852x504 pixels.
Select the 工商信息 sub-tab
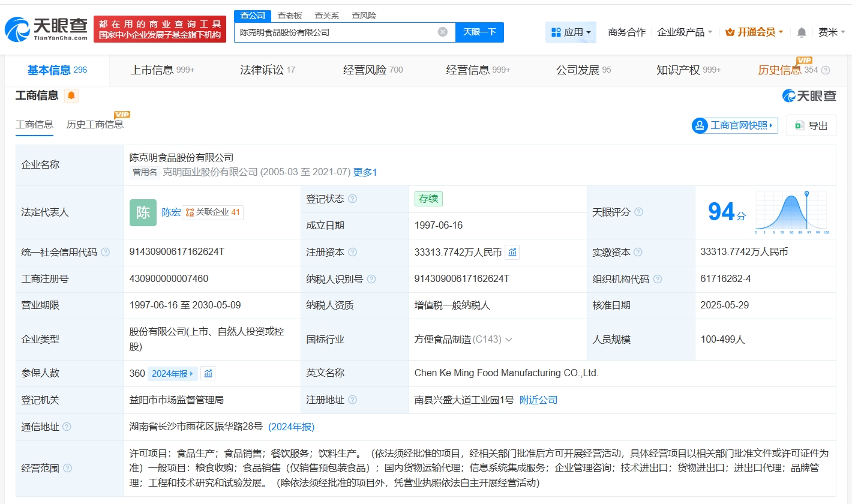click(x=34, y=125)
